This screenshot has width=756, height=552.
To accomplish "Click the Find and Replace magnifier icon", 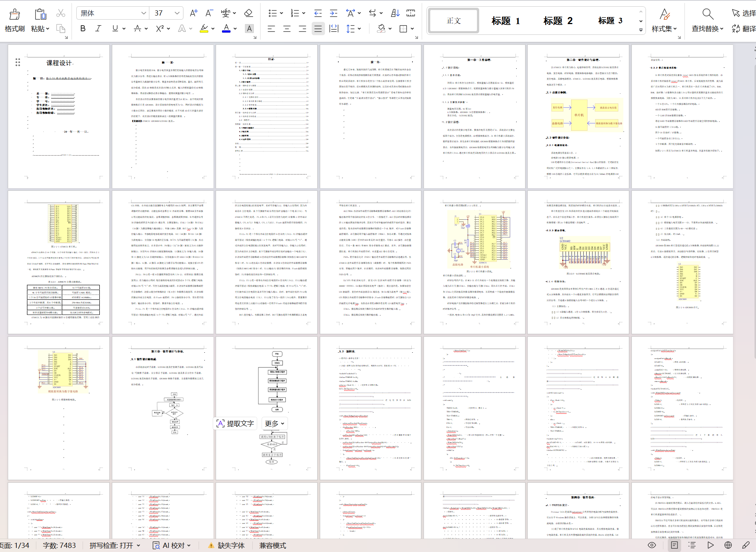I will pos(707,15).
